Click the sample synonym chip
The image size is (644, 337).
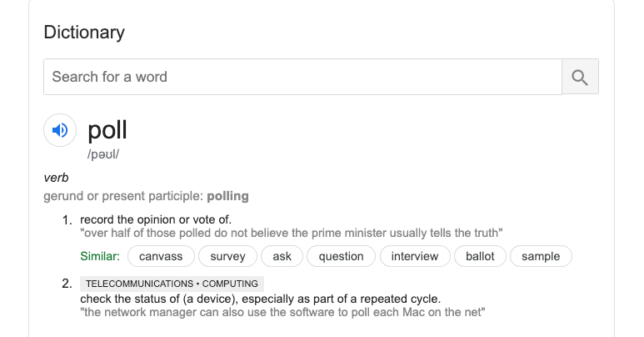pyautogui.click(x=541, y=256)
